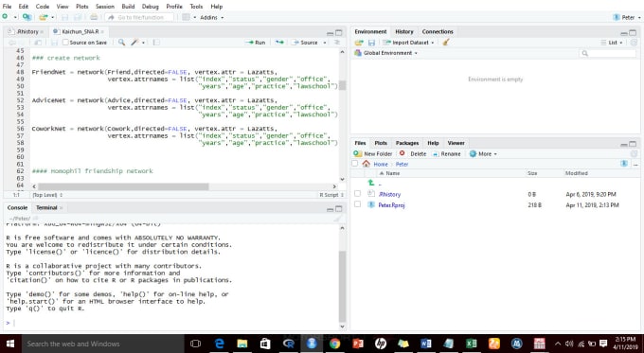The image size is (644, 353).
Task: Check the box next to .Rhistory file
Action: click(x=357, y=193)
